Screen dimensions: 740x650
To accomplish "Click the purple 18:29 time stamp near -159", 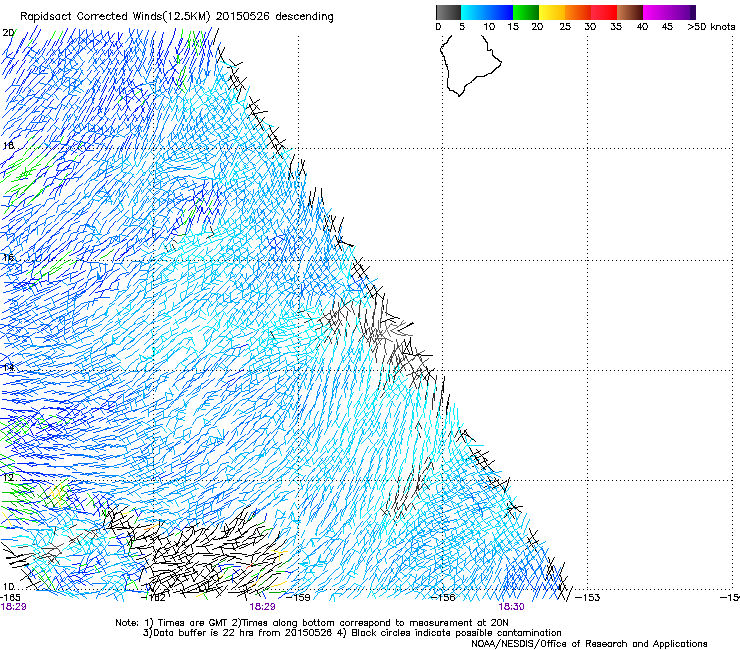I will tap(262, 607).
